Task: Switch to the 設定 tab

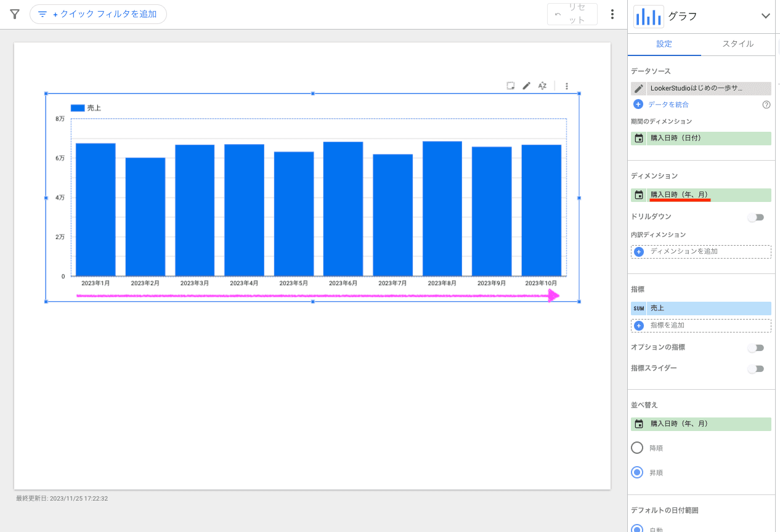Action: pos(664,44)
